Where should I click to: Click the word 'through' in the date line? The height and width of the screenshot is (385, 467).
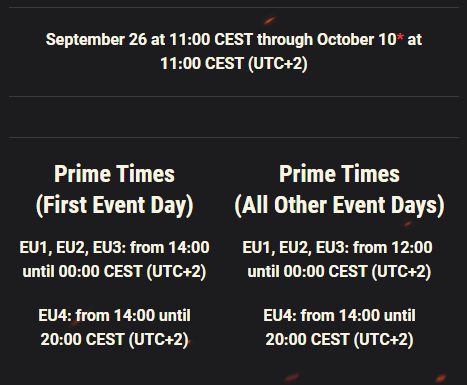pos(285,40)
